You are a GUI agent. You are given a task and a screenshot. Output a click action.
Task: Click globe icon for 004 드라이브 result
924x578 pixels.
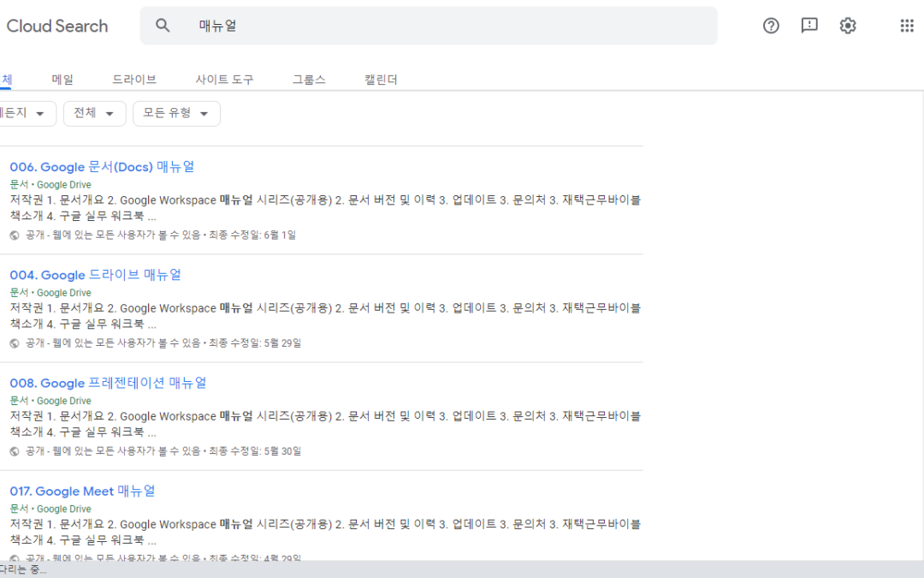pos(15,343)
